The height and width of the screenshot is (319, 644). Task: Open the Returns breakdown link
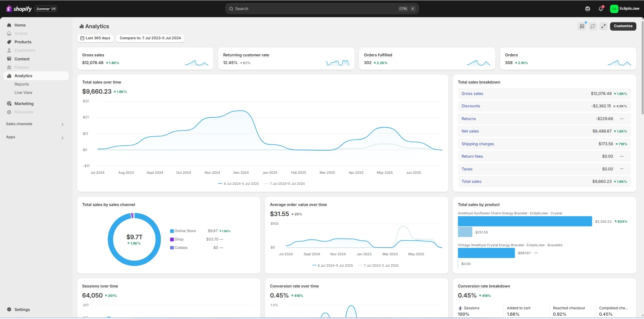point(468,119)
